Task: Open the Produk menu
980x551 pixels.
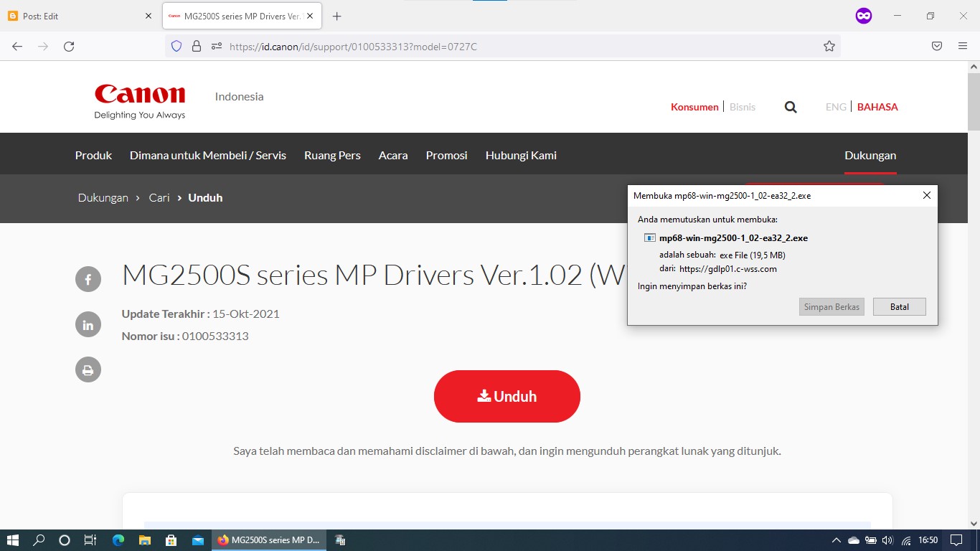Action: tap(93, 155)
